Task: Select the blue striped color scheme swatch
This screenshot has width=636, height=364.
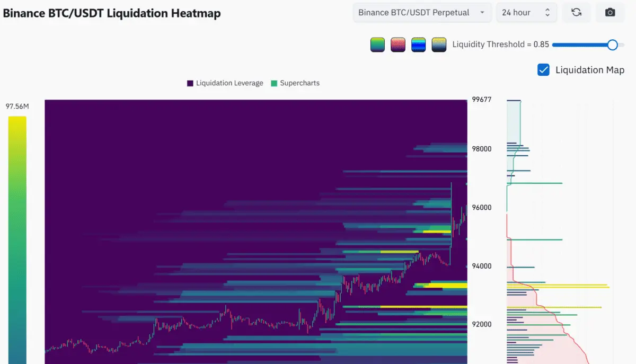Action: [419, 45]
